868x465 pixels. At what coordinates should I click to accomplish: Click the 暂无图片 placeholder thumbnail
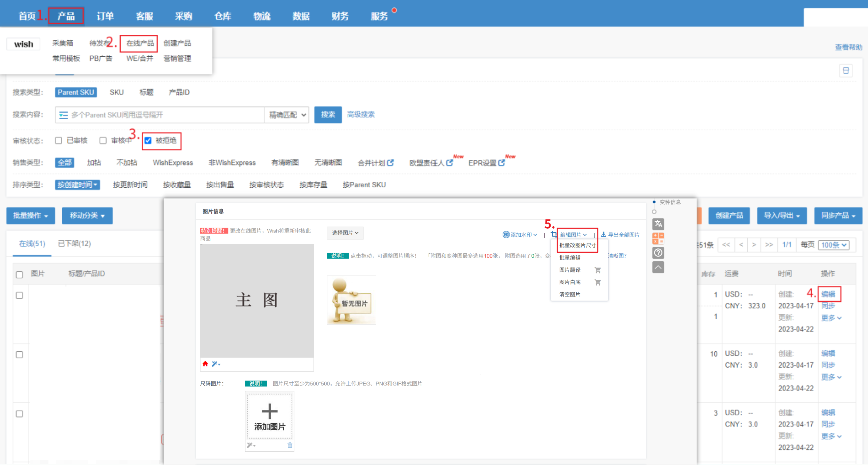point(351,300)
